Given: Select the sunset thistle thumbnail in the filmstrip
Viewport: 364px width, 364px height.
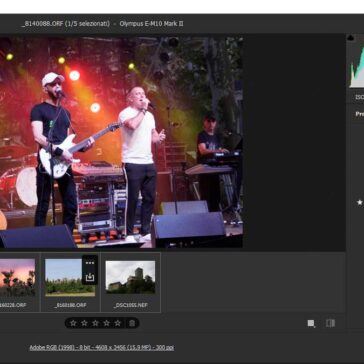Looking at the screenshot, I should pyautogui.click(x=17, y=277).
